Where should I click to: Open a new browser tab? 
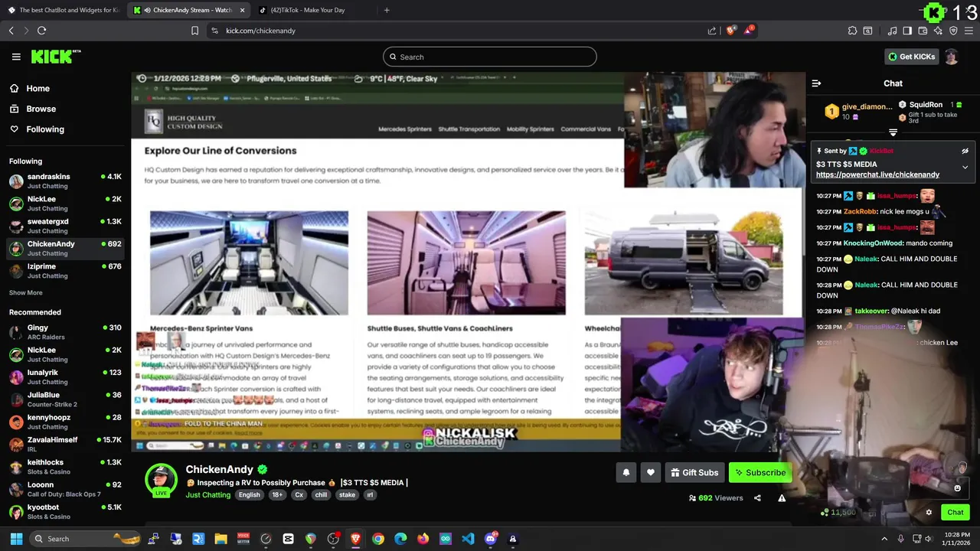tap(387, 10)
